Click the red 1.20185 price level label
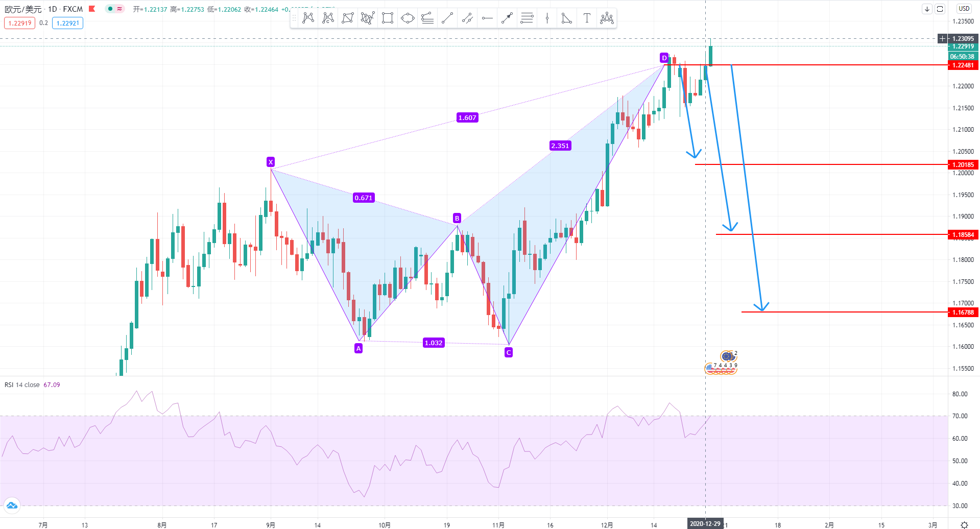This screenshot has height=529, width=980. 963,164
